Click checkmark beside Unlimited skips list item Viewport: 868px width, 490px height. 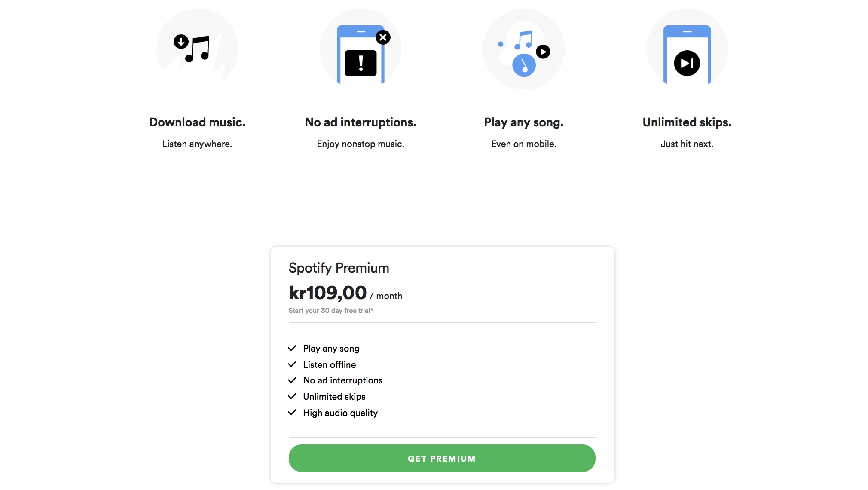click(292, 396)
